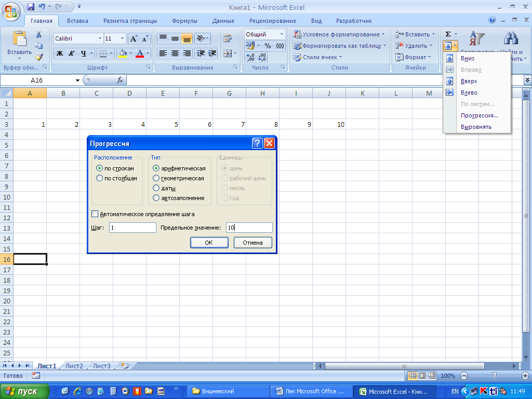532x399 pixels.
Task: Open the number format 'Общий' dropdown
Action: click(x=282, y=34)
